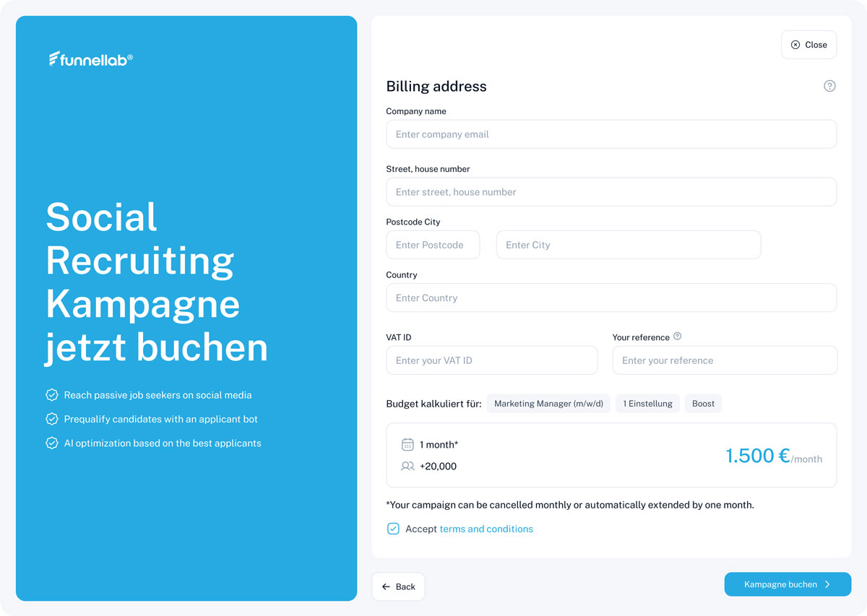Click checkmark badge beside Reach passive job seekers

52,395
